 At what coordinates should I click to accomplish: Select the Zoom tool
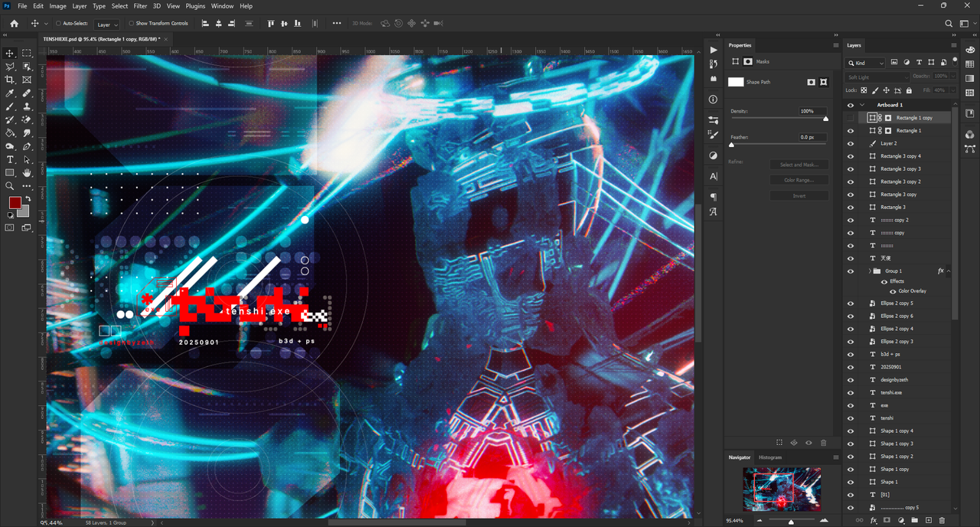[x=10, y=186]
